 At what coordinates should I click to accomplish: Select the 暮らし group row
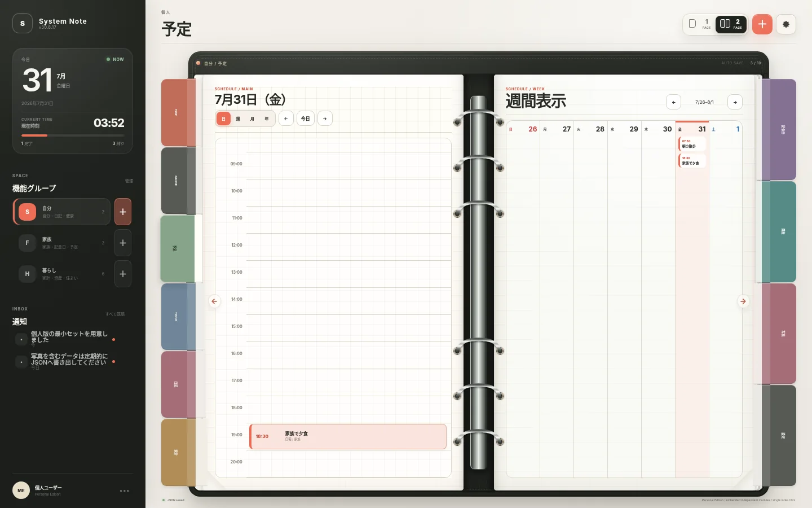(61, 274)
